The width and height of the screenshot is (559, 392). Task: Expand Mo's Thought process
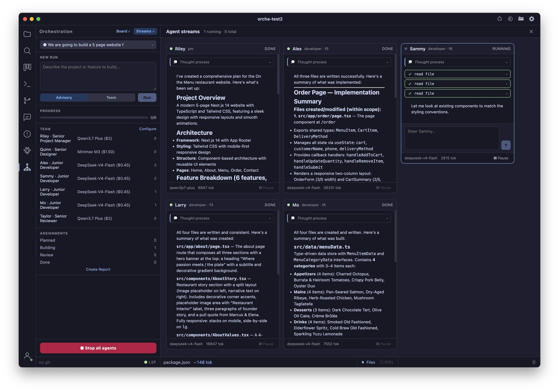[x=339, y=218]
